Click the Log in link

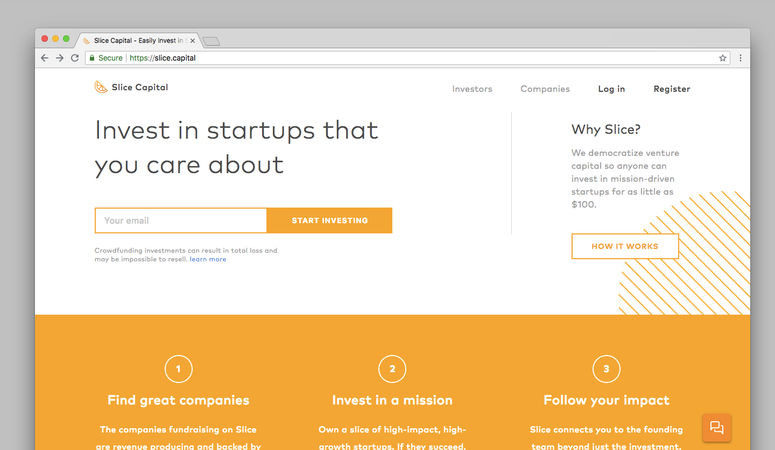point(611,89)
